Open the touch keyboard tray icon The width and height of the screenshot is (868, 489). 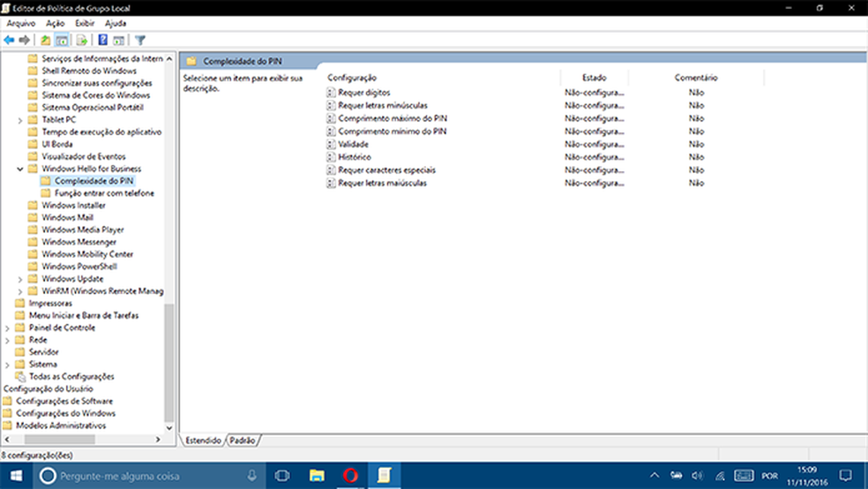pos(744,476)
